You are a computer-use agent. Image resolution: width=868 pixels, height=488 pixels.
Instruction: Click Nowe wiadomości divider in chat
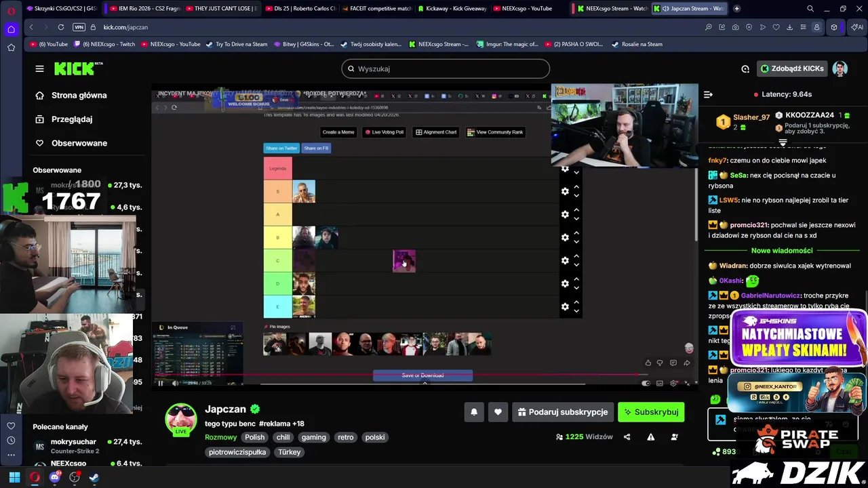point(782,251)
